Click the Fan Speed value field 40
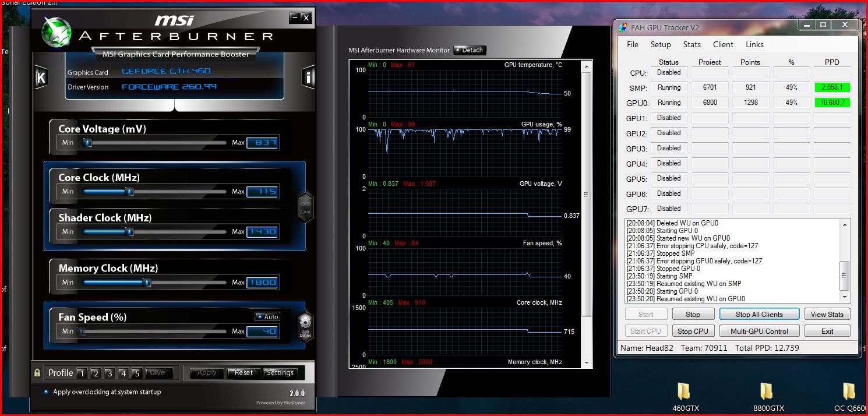 click(263, 332)
